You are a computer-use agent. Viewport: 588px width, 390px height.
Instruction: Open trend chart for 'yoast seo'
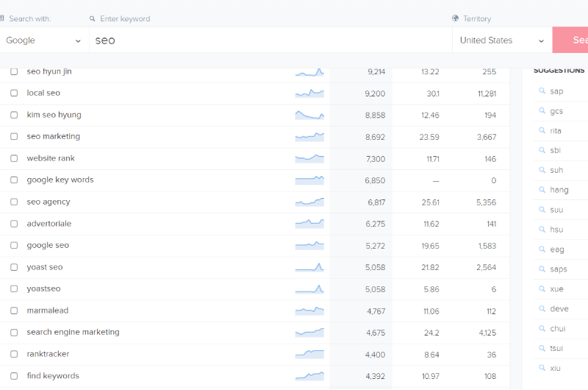point(309,267)
